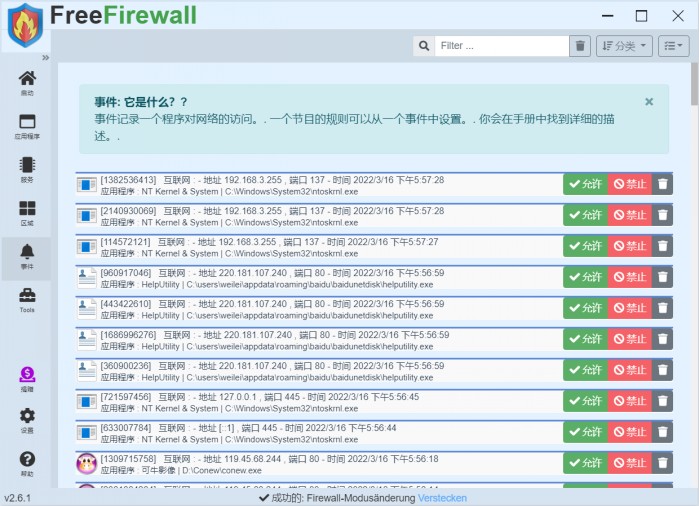Delete event 721597456 entry
This screenshot has height=506, width=699.
[662, 401]
